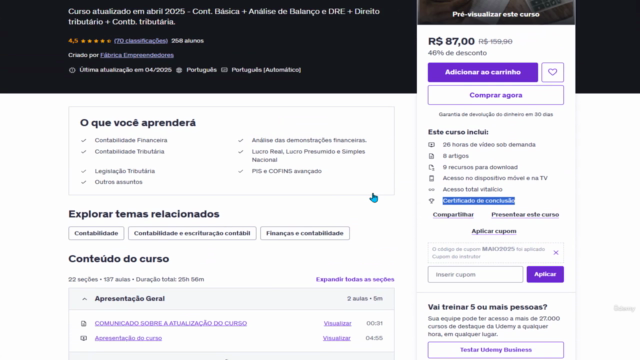Focus the Inserir cupom input field
The width and height of the screenshot is (640, 360).
point(475,274)
